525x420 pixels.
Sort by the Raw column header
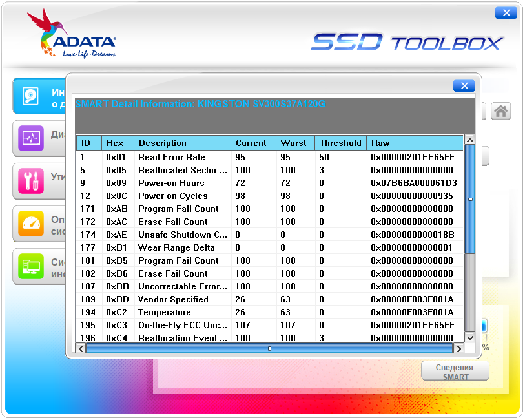[x=415, y=143]
